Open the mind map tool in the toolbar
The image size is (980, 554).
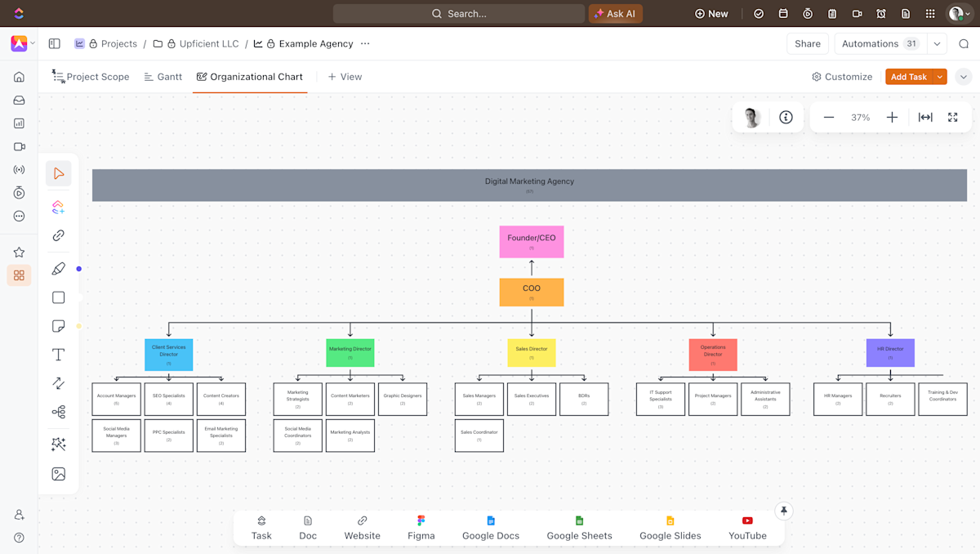pos(58,411)
